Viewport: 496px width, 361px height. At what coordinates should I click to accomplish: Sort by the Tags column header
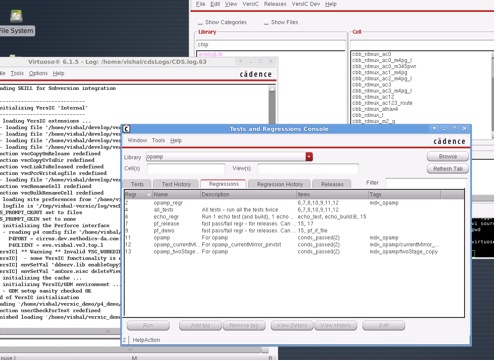(x=404, y=194)
